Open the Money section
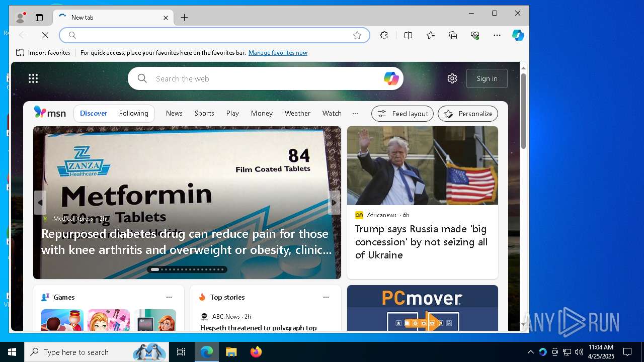The width and height of the screenshot is (644, 362). click(x=262, y=114)
